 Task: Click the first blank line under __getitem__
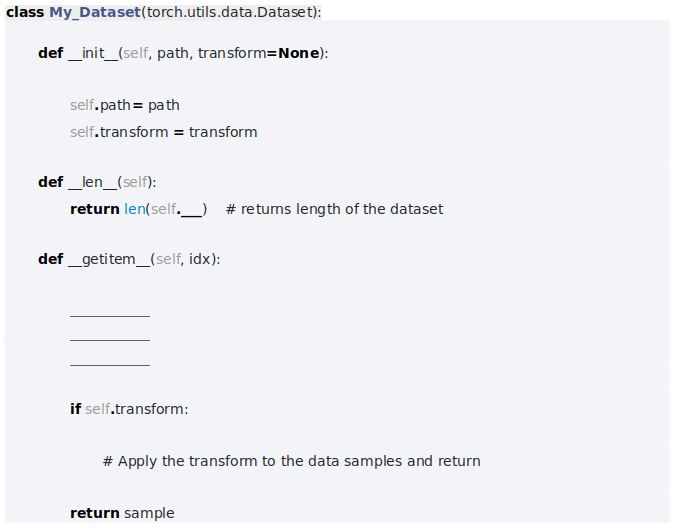[x=110, y=314]
